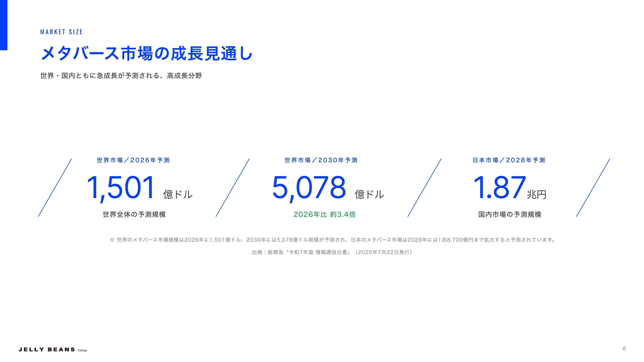Click the 5,078 figure
The height and width of the screenshot is (362, 644).
click(x=309, y=188)
